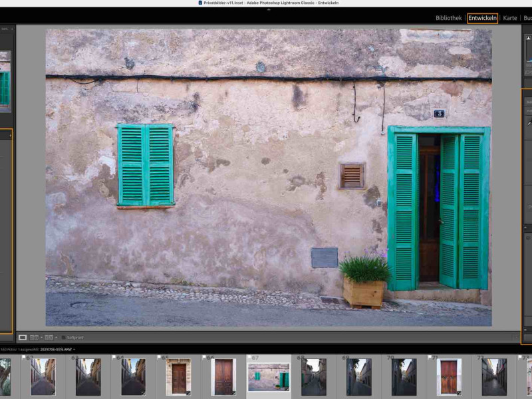Click the main photo preview in the loupe
The width and height of the screenshot is (532, 399).
coord(269,178)
